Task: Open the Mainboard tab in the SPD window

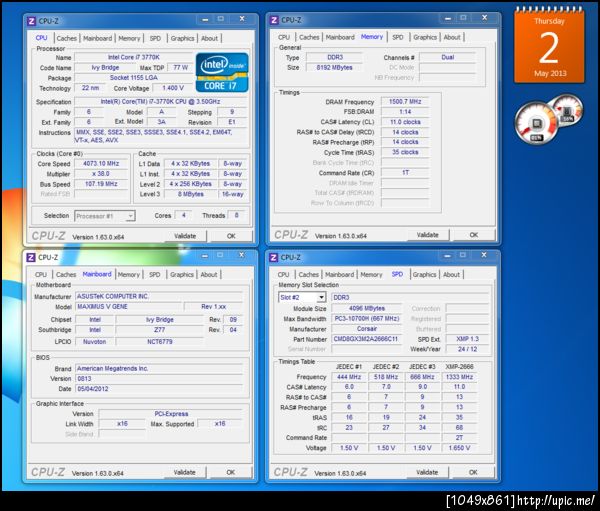Action: click(x=340, y=274)
